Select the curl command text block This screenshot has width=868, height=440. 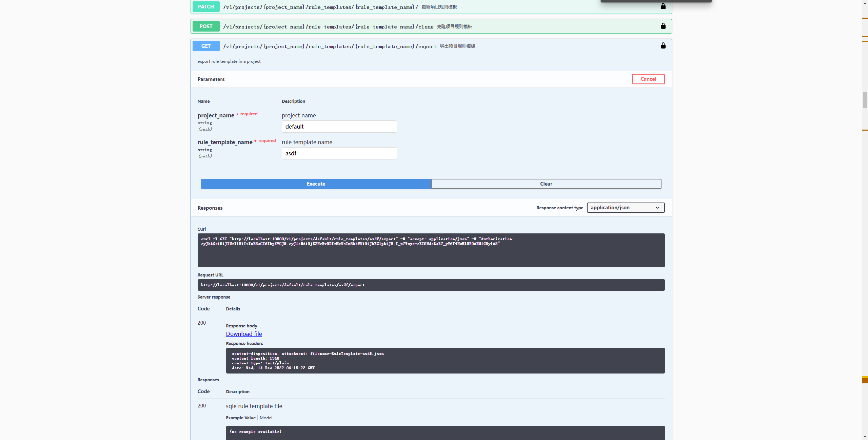(x=431, y=250)
